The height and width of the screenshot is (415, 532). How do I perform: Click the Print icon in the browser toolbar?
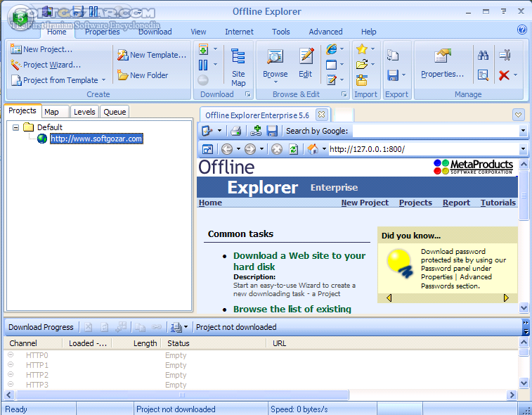click(x=235, y=131)
